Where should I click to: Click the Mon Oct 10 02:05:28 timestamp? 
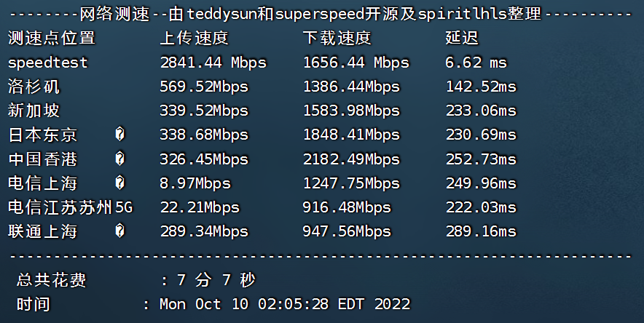pos(244,304)
